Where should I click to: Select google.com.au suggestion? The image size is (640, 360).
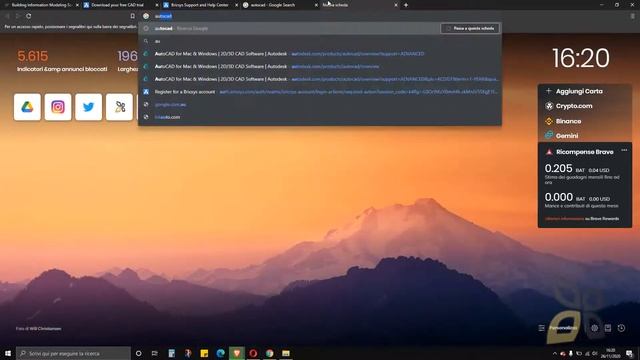[320, 104]
